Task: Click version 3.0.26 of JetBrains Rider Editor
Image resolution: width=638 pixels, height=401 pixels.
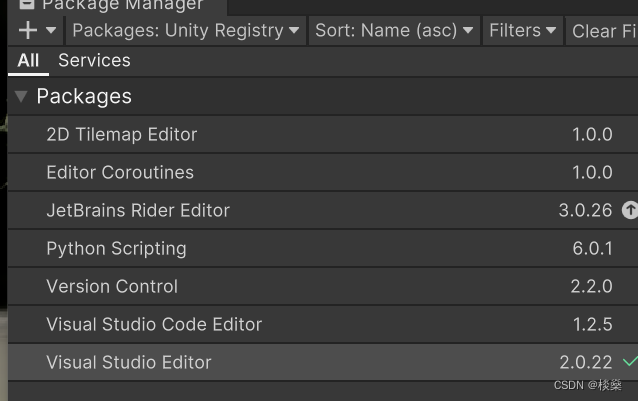Action: 585,210
